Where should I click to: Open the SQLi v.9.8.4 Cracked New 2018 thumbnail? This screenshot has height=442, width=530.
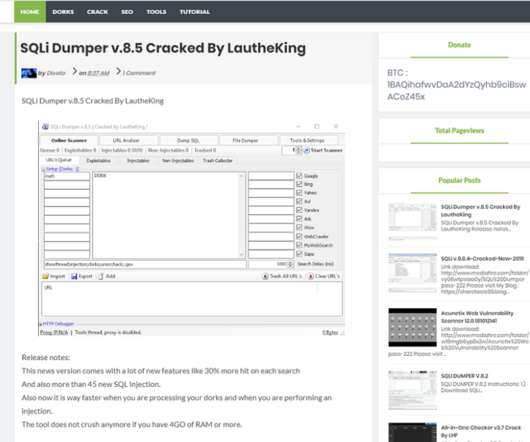coord(412,273)
